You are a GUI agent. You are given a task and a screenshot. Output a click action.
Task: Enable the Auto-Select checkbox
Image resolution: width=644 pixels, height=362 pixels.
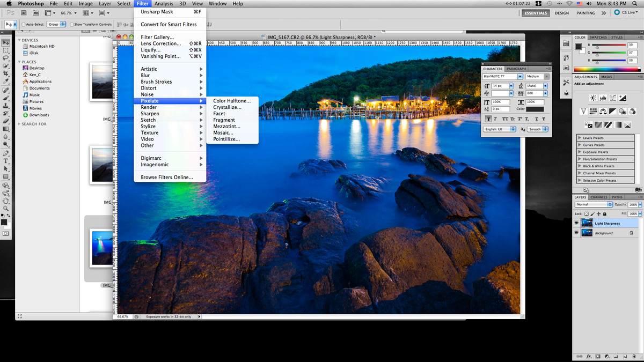pos(24,24)
